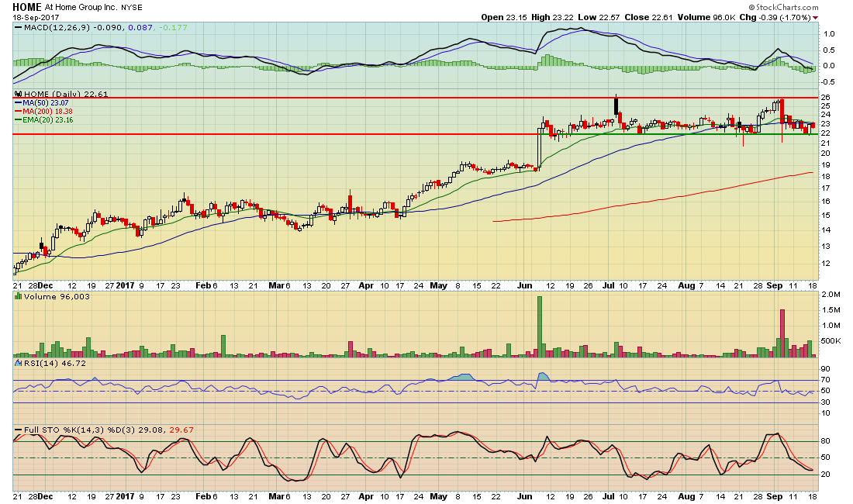Click the tall red volume bar in September

[782, 333]
